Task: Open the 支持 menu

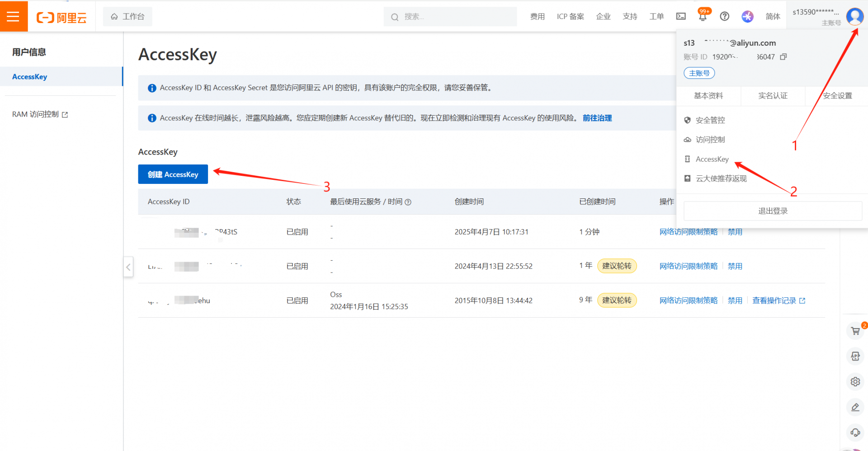Action: pyautogui.click(x=630, y=17)
